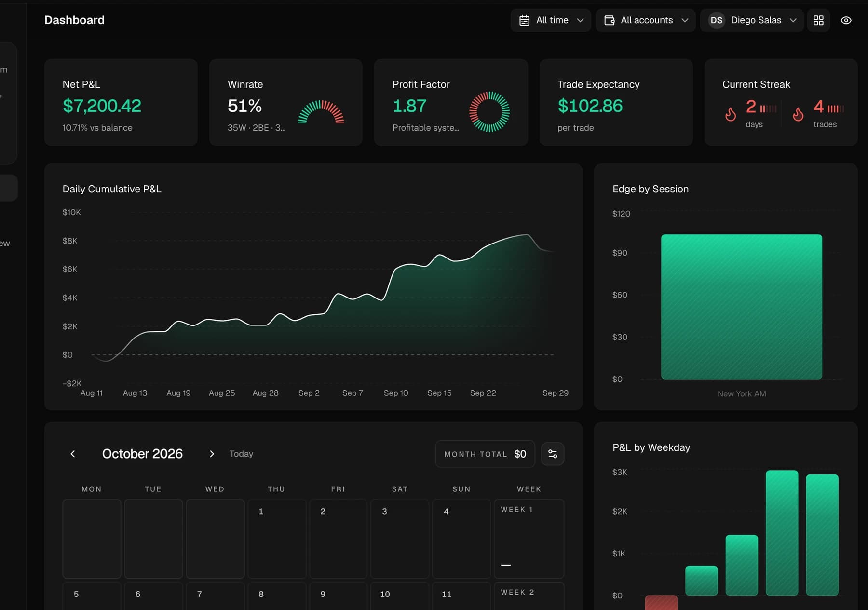Click the WEEK 1 summary cell
The width and height of the screenshot is (868, 610).
(529, 539)
